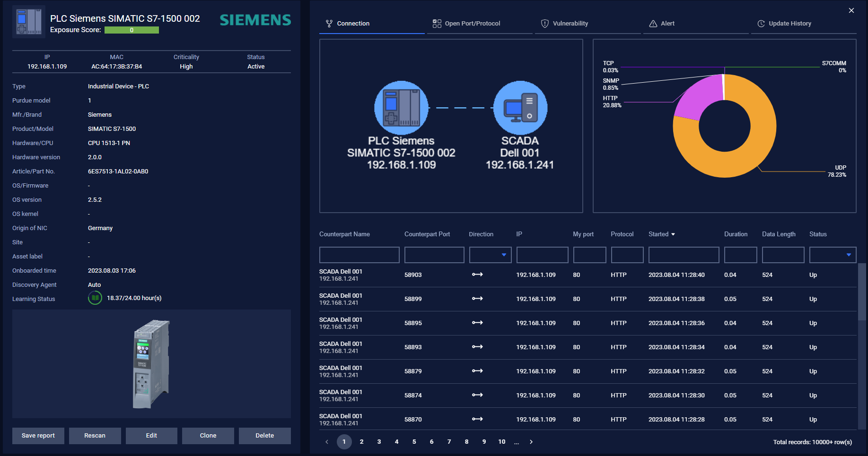Open the Direction filter dropdown

[490, 255]
